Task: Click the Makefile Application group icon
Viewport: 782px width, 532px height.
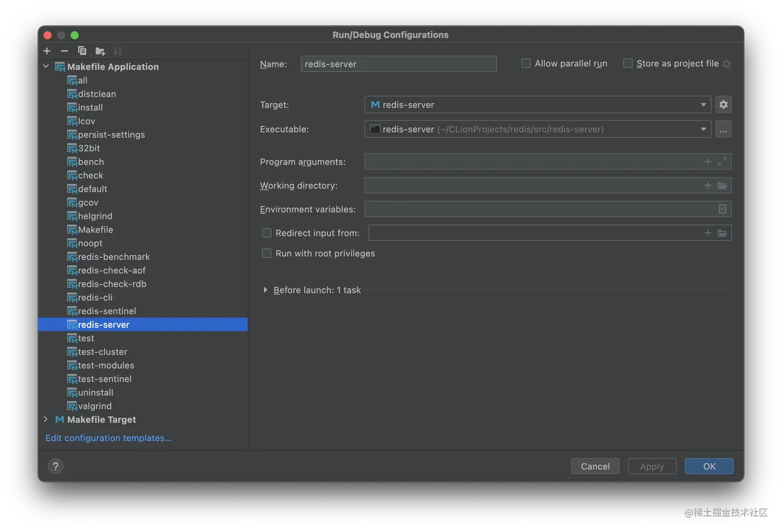Action: click(x=60, y=67)
